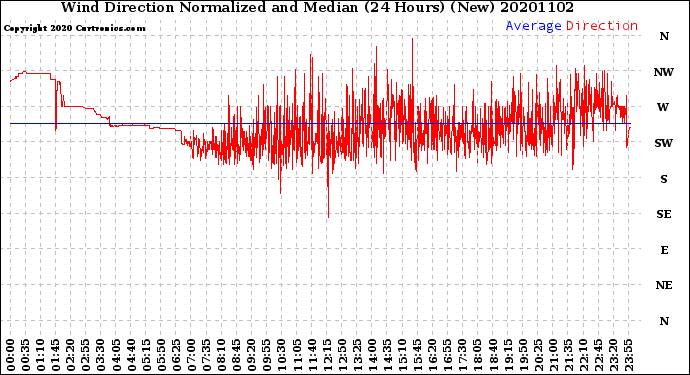Click the blue 'Average' legend label
The height and width of the screenshot is (375, 690).
(533, 26)
